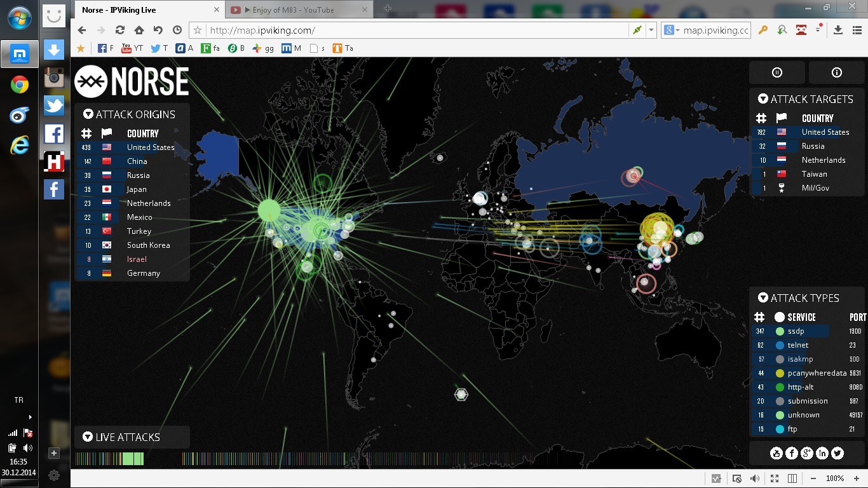Image resolution: width=868 pixels, height=488 pixels.
Task: Select Germany in Attack Origins
Action: [133, 273]
